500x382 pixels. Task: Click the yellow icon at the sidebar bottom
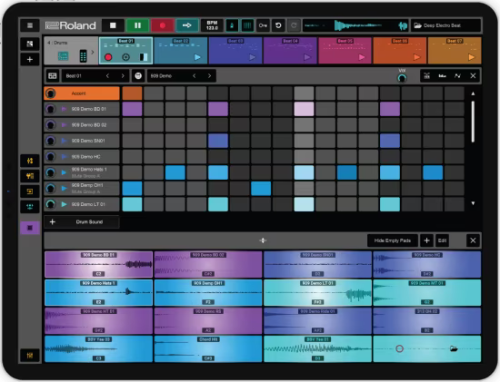[30, 355]
